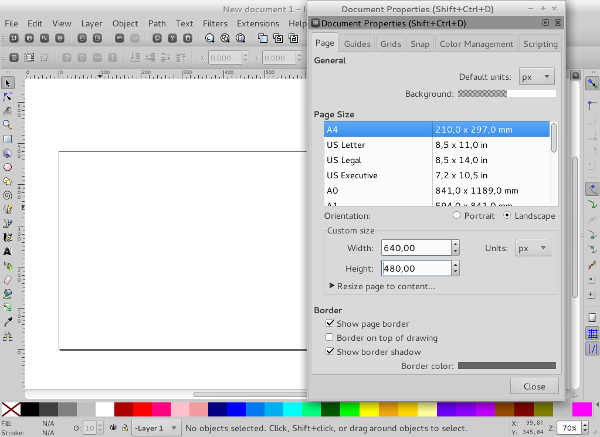Click the Close button in dialog
This screenshot has width=600, height=437.
point(534,386)
